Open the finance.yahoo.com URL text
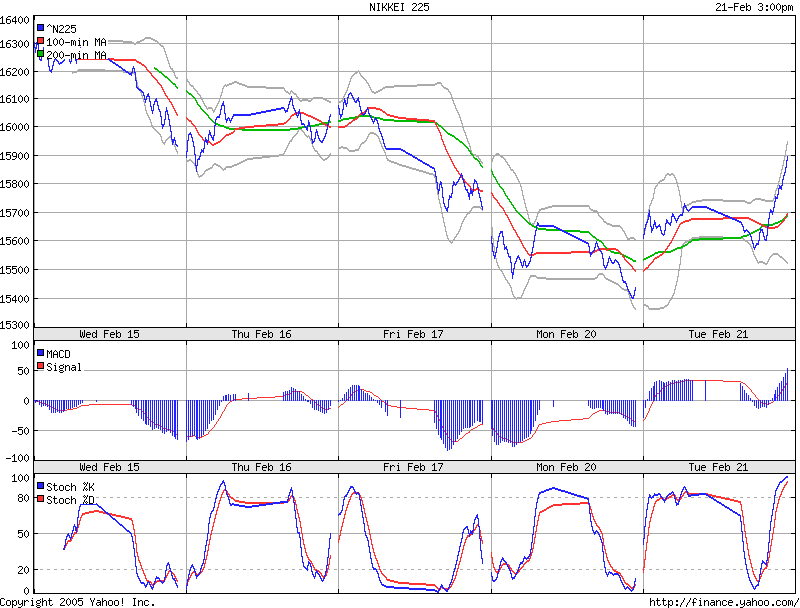Viewport: 800px width, 608px height. [x=724, y=602]
